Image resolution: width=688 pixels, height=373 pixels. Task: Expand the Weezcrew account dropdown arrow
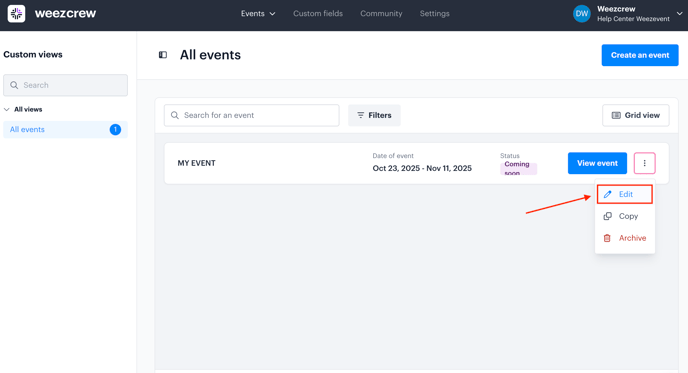coord(679,14)
